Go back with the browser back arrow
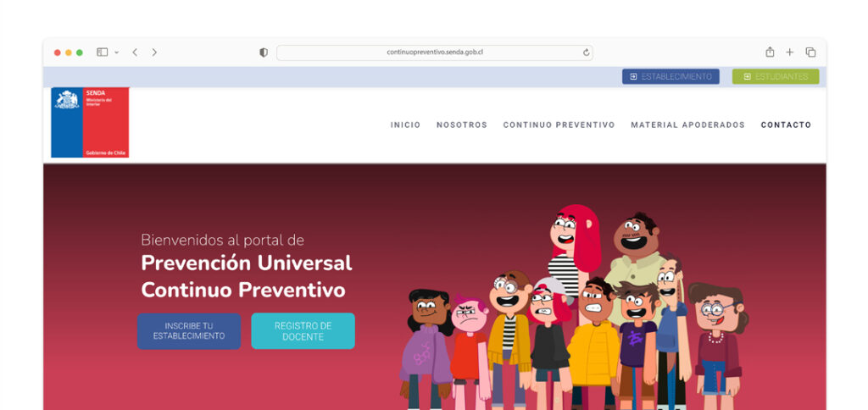The width and height of the screenshot is (868, 410). [135, 52]
